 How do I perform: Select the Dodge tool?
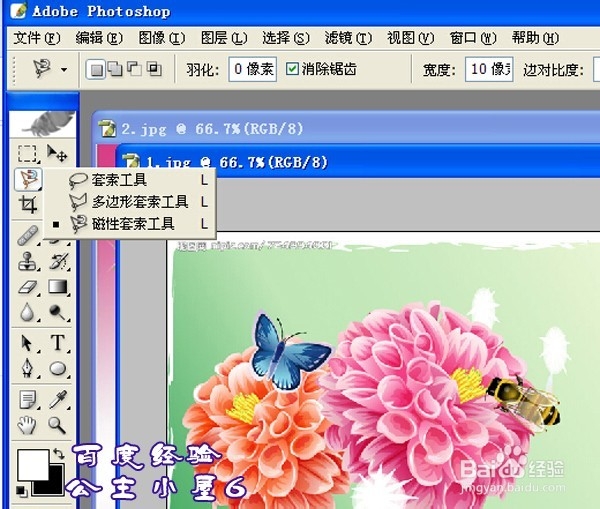[x=57, y=312]
